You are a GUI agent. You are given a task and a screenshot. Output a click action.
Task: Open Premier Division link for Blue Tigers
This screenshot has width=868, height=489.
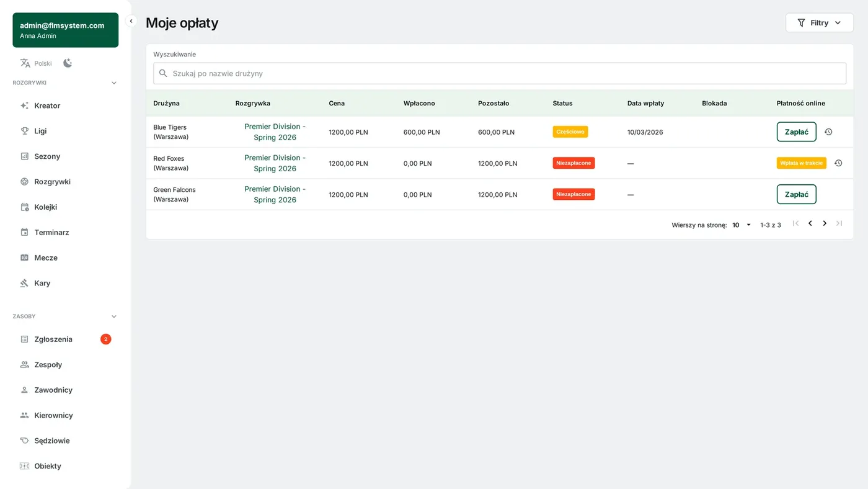[275, 132]
